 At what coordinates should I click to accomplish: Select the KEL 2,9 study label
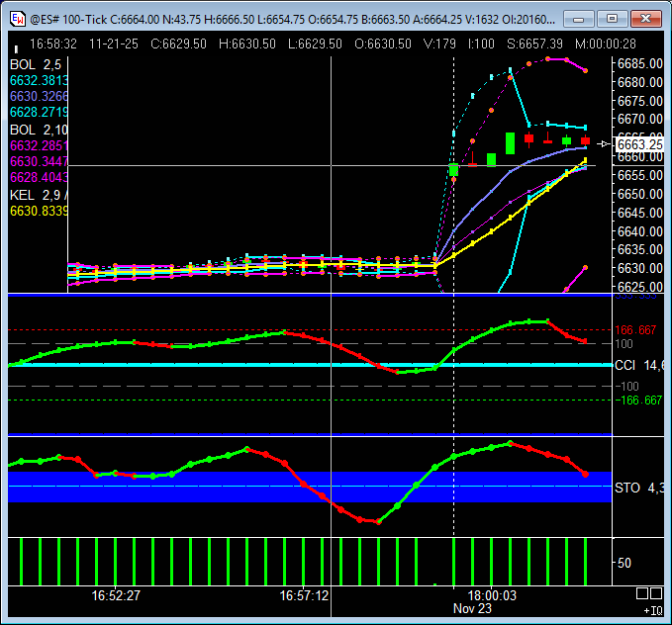[38, 195]
